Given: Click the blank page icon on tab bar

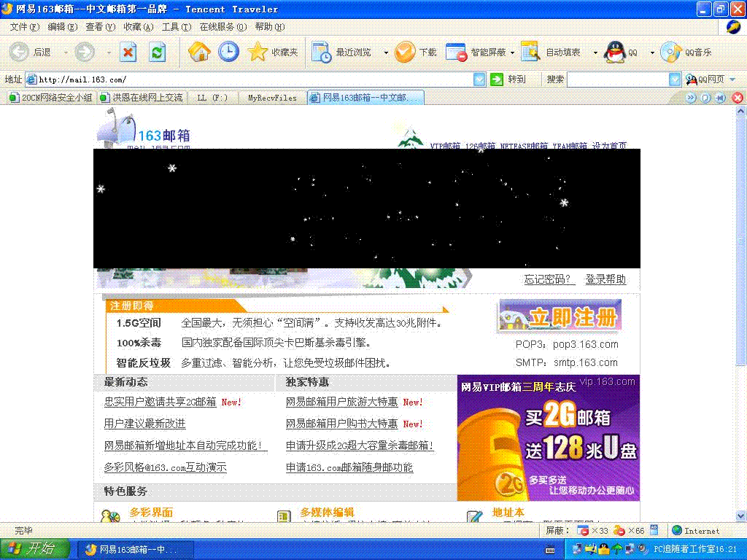Looking at the screenshot, I should (705, 98).
